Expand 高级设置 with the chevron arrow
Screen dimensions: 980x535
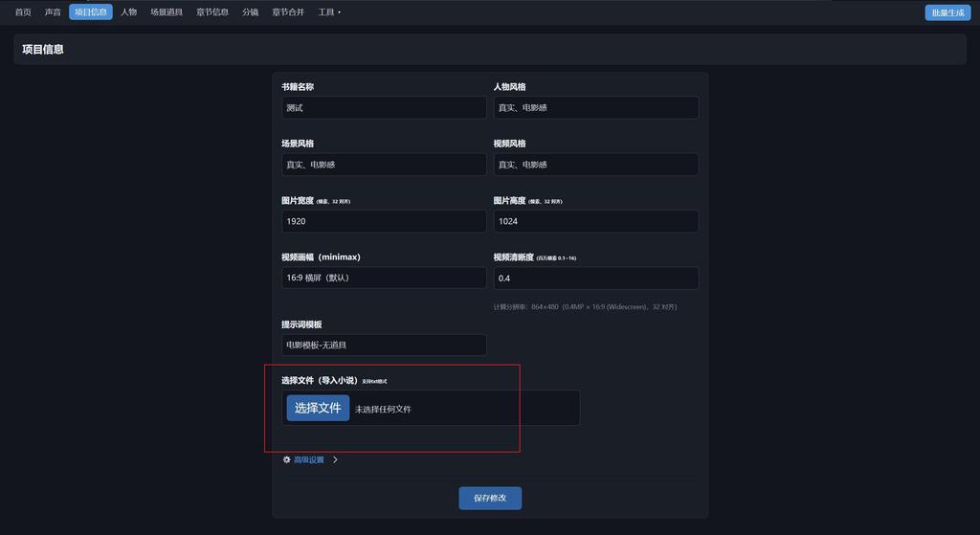[335, 459]
